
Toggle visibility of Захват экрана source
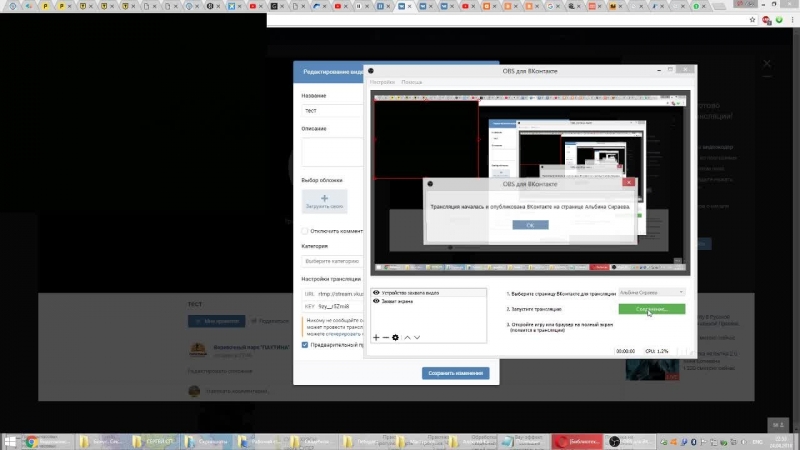[376, 301]
